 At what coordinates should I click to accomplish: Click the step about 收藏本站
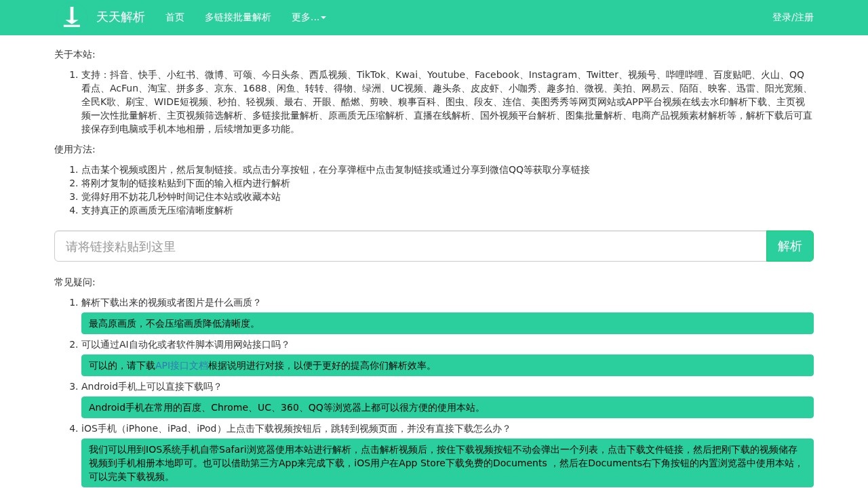181,197
